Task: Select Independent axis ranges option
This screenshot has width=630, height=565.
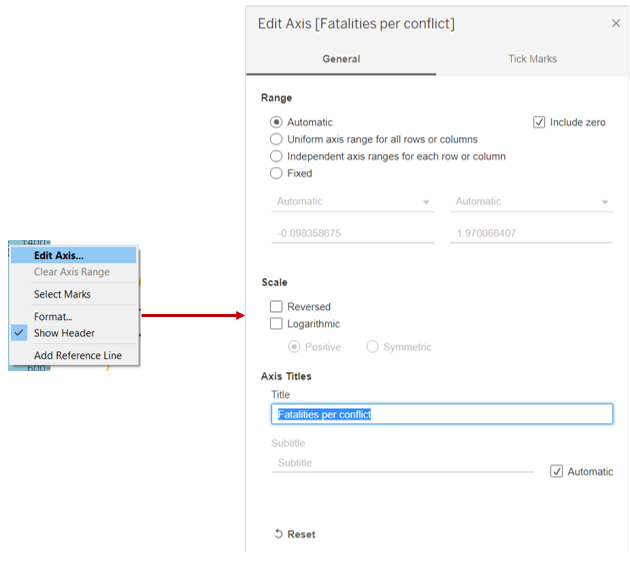Action: click(277, 156)
